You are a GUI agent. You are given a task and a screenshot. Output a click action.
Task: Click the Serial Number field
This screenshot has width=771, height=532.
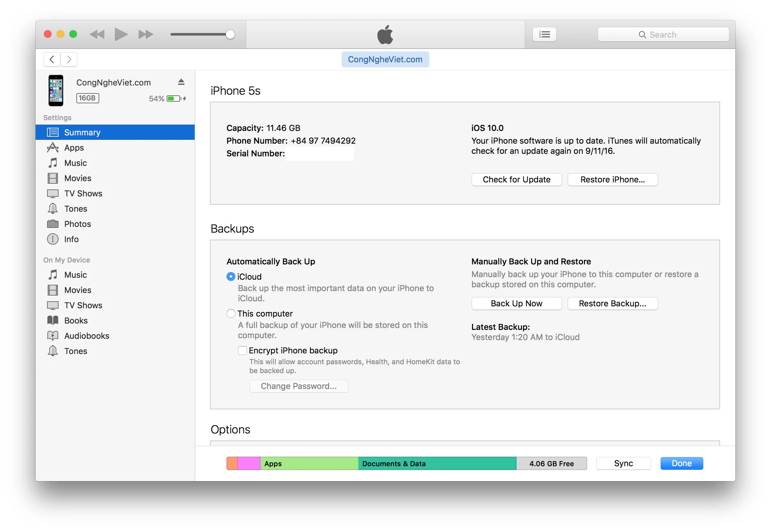pos(320,154)
